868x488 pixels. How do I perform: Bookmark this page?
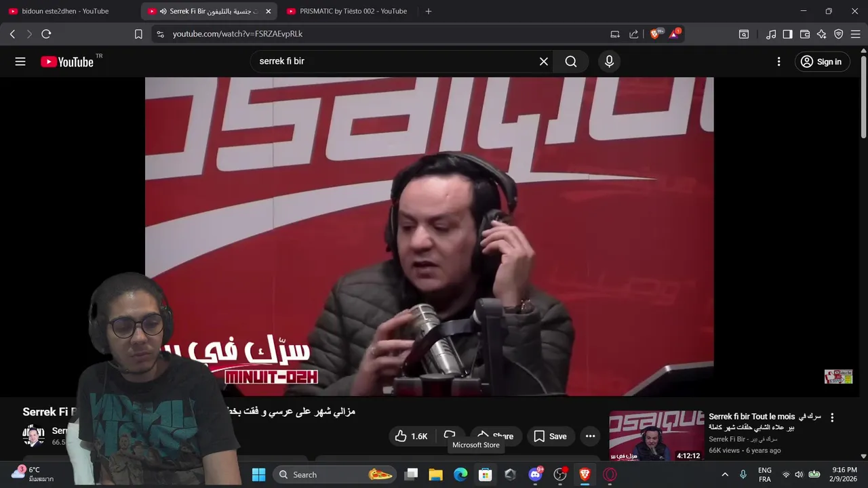tap(138, 34)
